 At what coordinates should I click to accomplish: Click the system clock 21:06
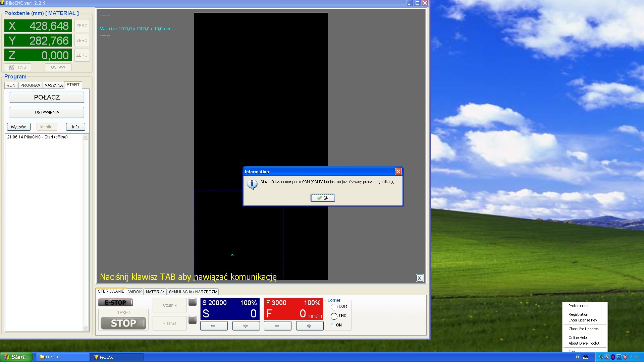coord(635,357)
